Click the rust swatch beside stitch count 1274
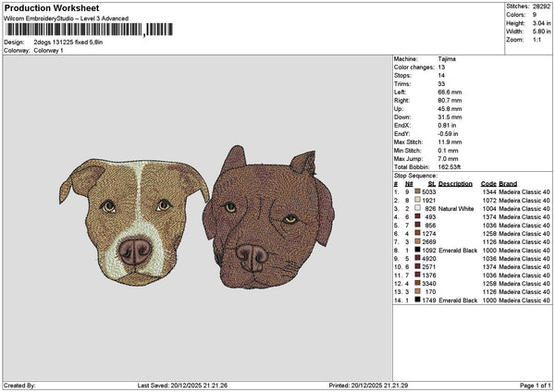This screenshot has height=392, width=555. point(418,233)
